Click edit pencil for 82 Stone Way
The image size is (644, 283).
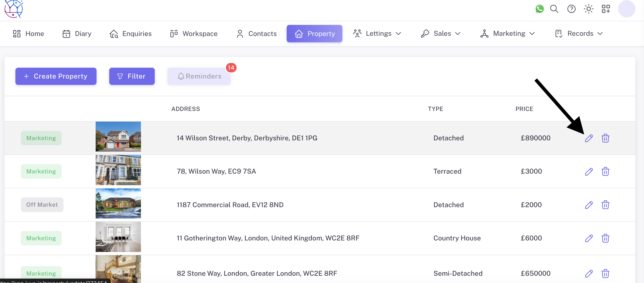pos(588,273)
